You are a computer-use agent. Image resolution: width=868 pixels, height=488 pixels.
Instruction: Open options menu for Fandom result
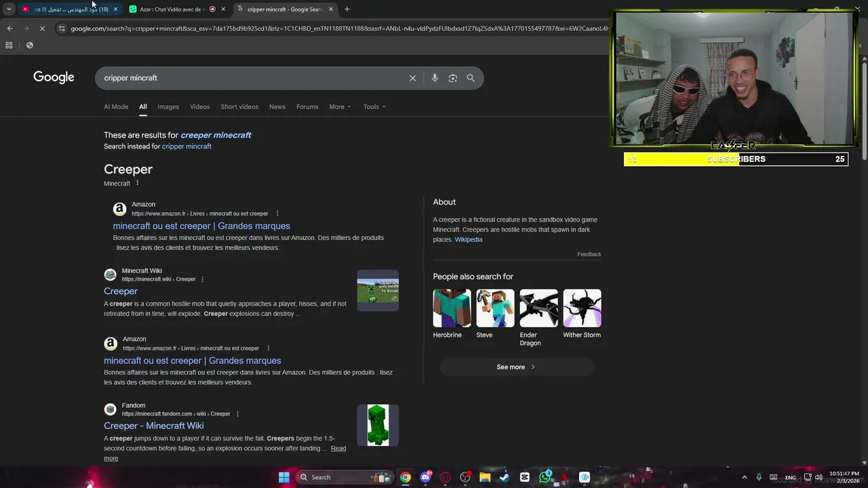[237, 414]
